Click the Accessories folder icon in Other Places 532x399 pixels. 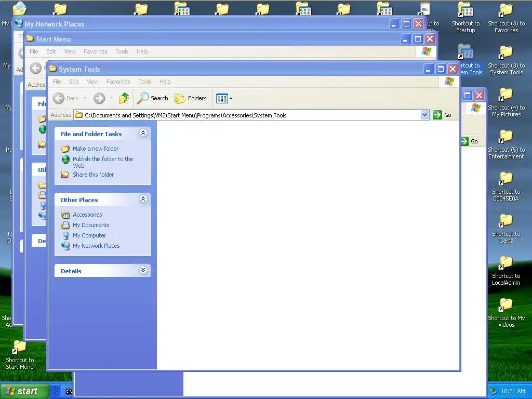65,215
